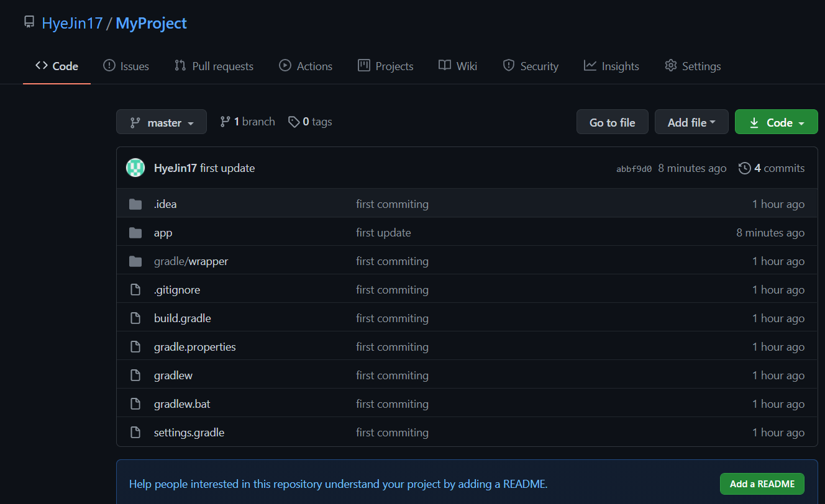View the Insights tab
The image size is (825, 504).
611,66
